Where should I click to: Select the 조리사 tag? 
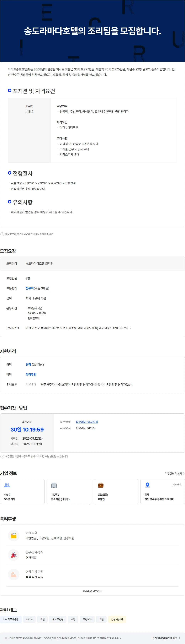(29, 620)
